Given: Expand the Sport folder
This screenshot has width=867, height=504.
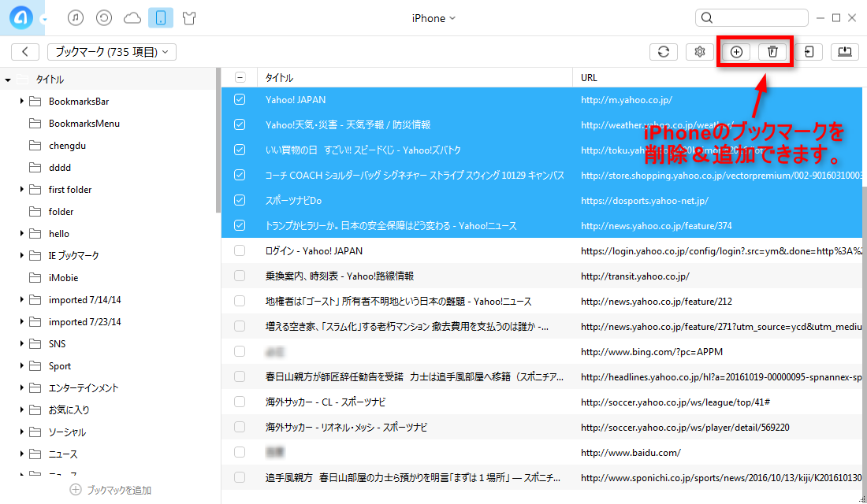Looking at the screenshot, I should pyautogui.click(x=21, y=366).
